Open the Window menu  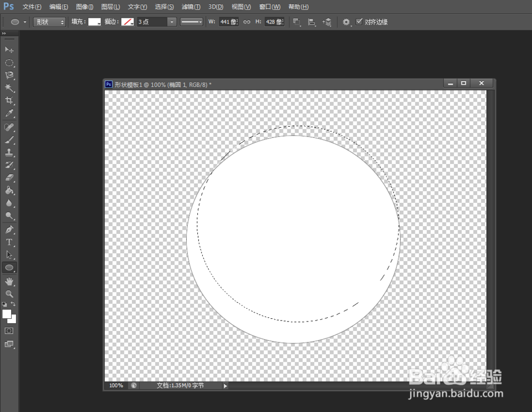click(x=270, y=7)
